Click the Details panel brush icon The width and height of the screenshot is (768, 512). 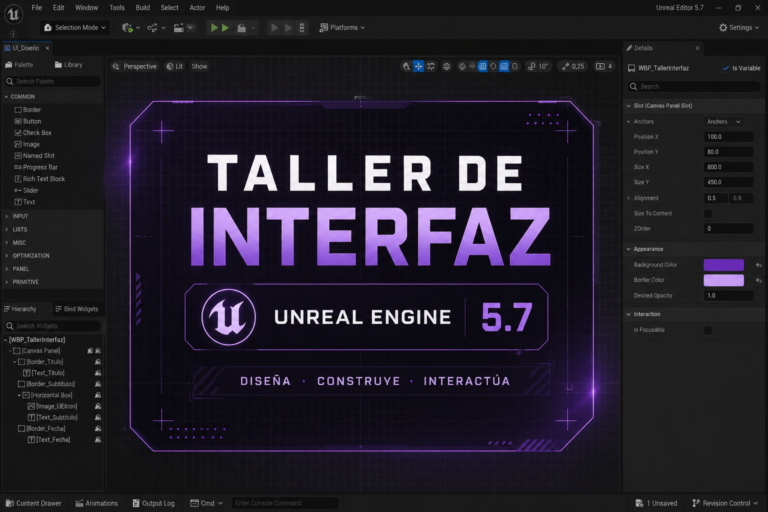[x=629, y=48]
